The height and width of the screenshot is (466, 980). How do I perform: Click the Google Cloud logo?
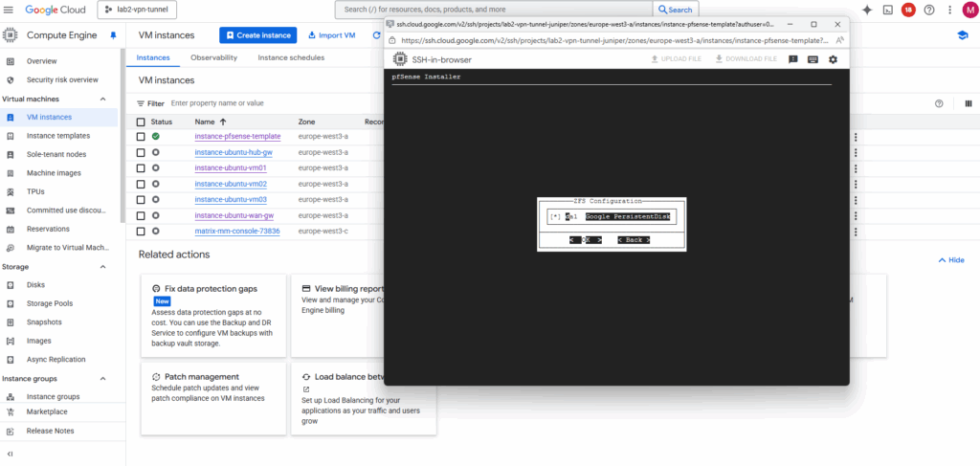(56, 10)
